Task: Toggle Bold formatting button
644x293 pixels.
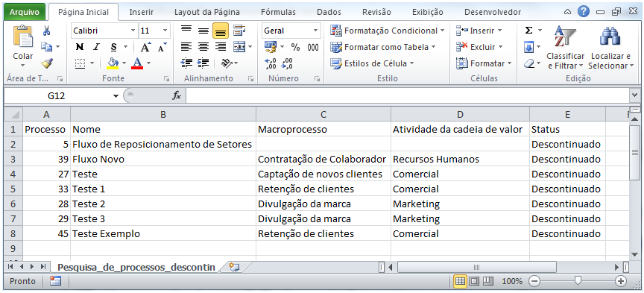Action: tap(80, 47)
